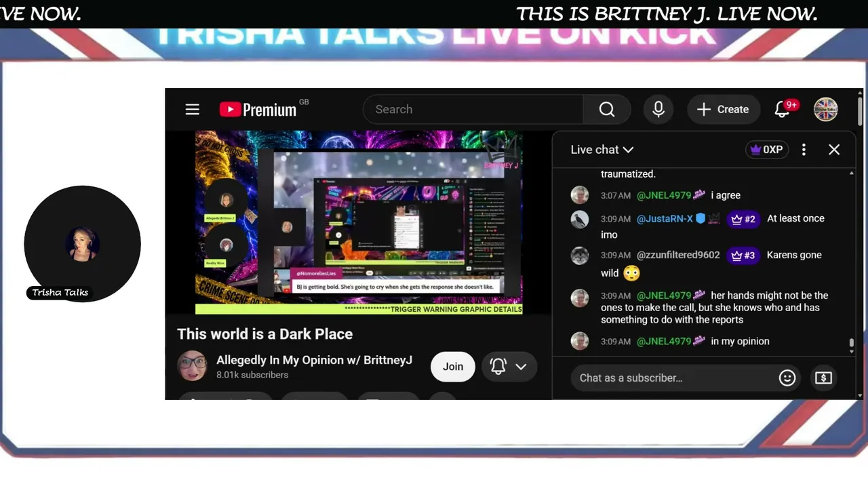
Task: Click the "At least once" chat message
Action: tap(713, 226)
